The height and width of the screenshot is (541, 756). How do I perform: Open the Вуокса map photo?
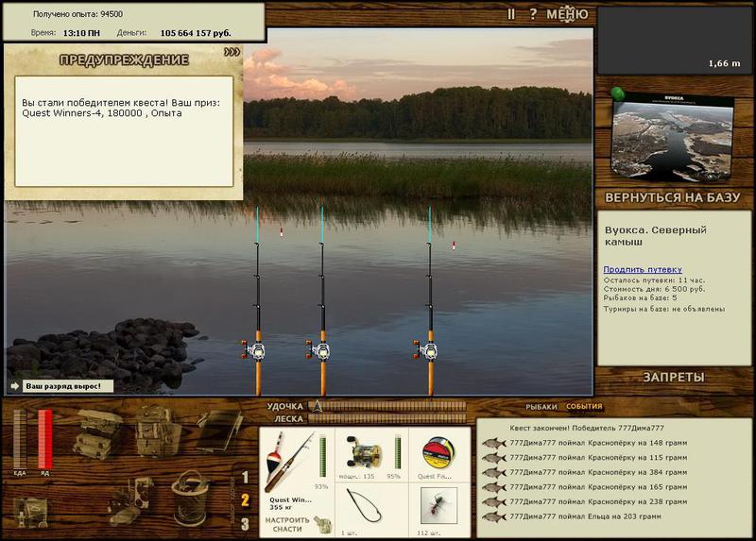click(674, 136)
